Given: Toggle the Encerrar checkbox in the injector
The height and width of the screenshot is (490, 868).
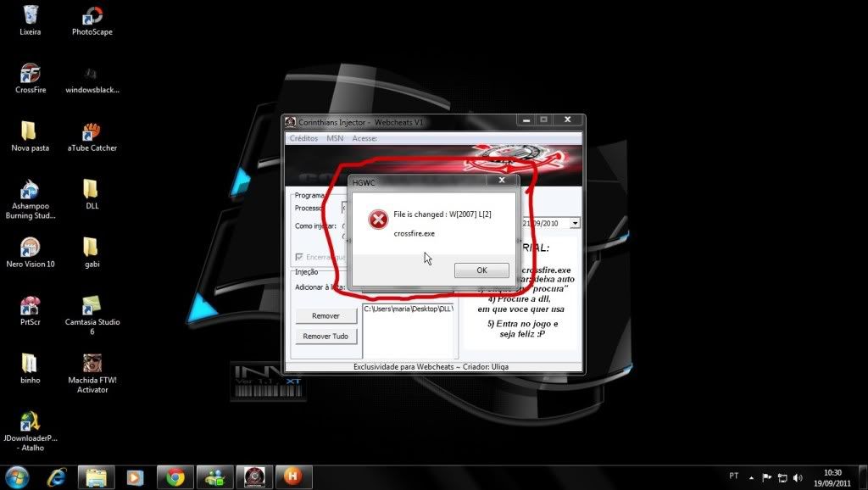Looking at the screenshot, I should coord(299,257).
